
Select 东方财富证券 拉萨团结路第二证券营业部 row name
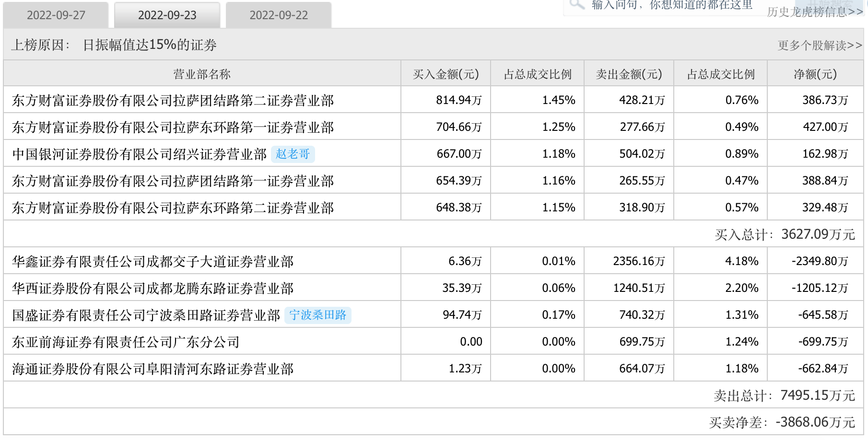click(x=173, y=101)
